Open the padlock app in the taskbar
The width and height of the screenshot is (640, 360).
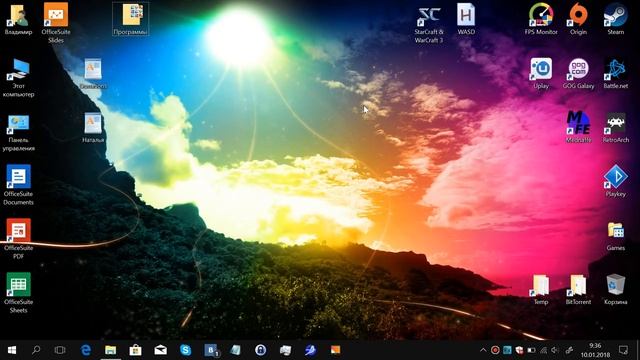coord(260,350)
